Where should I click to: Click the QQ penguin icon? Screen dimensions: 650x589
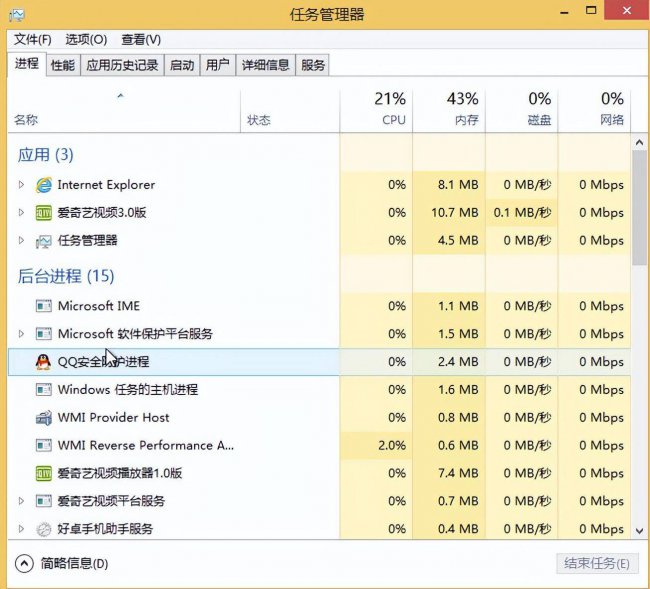pyautogui.click(x=43, y=361)
